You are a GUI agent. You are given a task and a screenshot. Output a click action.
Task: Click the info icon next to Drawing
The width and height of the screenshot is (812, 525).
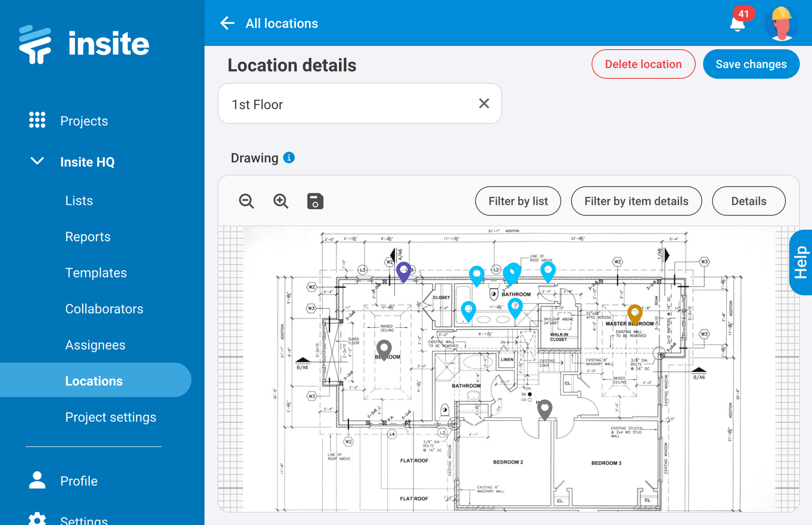click(289, 158)
